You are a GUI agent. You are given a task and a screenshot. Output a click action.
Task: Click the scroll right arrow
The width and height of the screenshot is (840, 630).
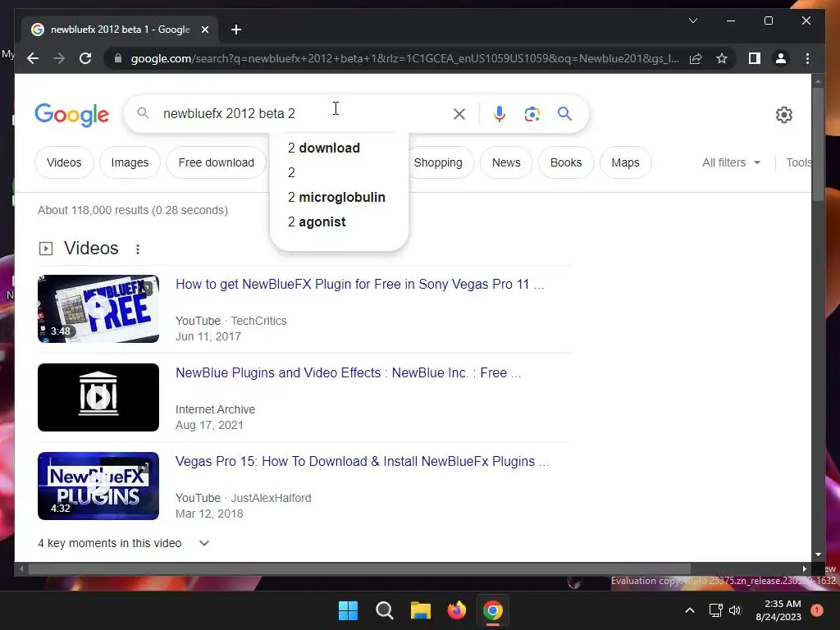[x=804, y=569]
